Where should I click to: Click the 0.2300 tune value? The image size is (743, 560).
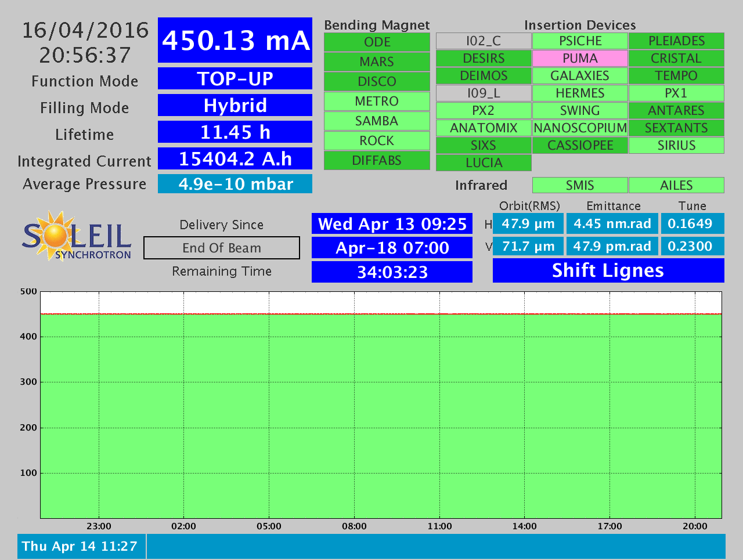[x=692, y=246]
